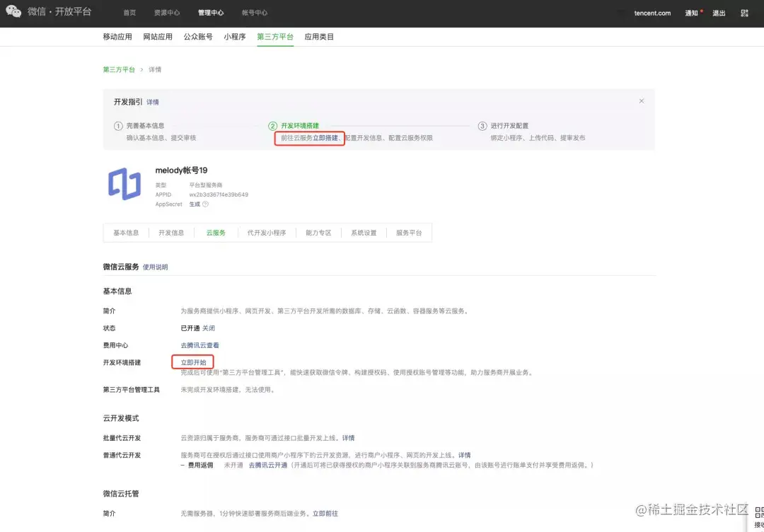Open the 资源中心 navigation item
This screenshot has height=532, width=764.
[x=167, y=13]
